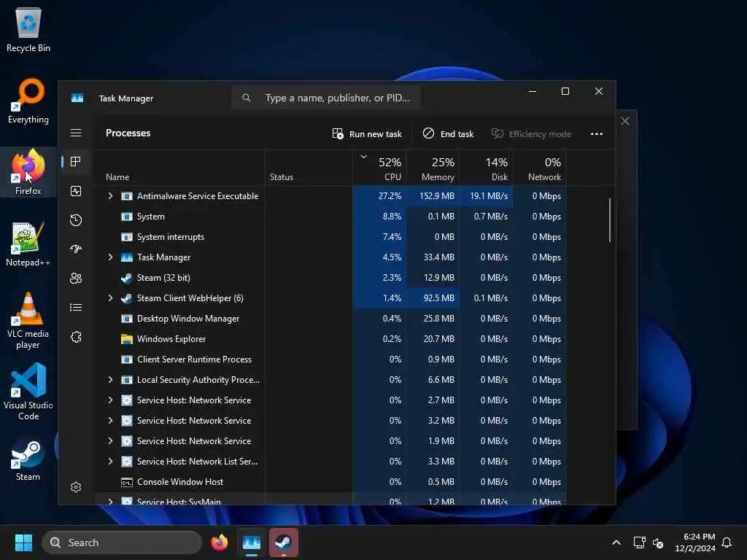Expand the Local Security Authority Process row
The height and width of the screenshot is (560, 747).
(x=110, y=380)
